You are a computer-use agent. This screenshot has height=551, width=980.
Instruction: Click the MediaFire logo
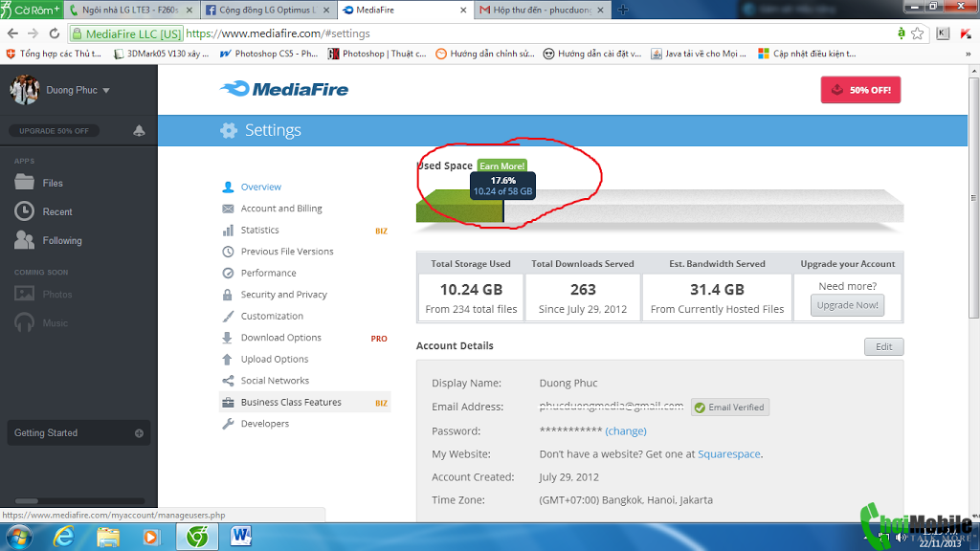click(284, 89)
